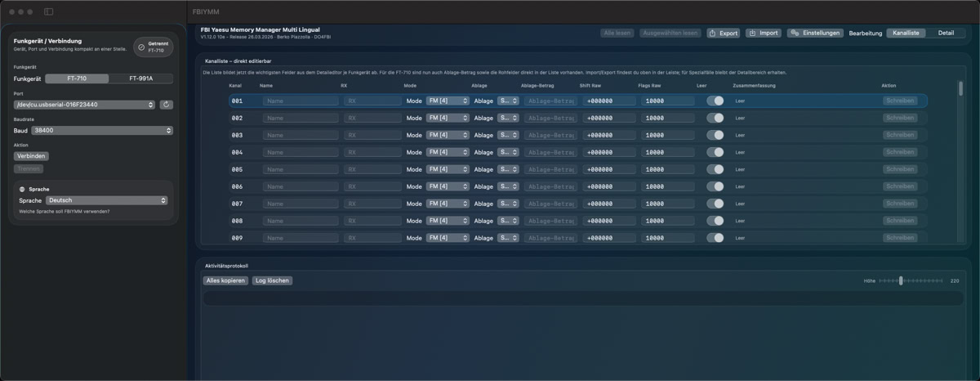Screen dimensions: 980x381
Task: Toggle the sidebar panel icon
Action: (48, 11)
